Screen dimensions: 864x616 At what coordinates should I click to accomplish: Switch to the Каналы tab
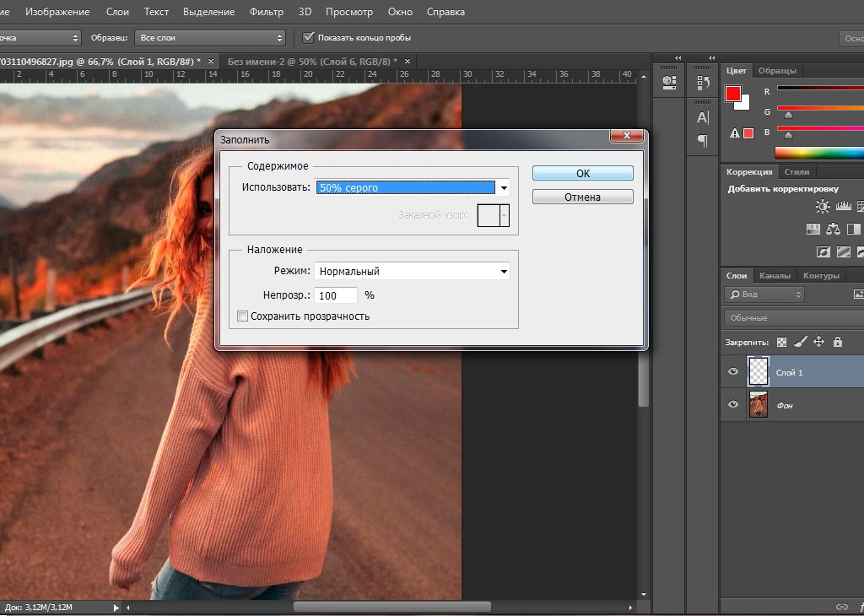775,276
